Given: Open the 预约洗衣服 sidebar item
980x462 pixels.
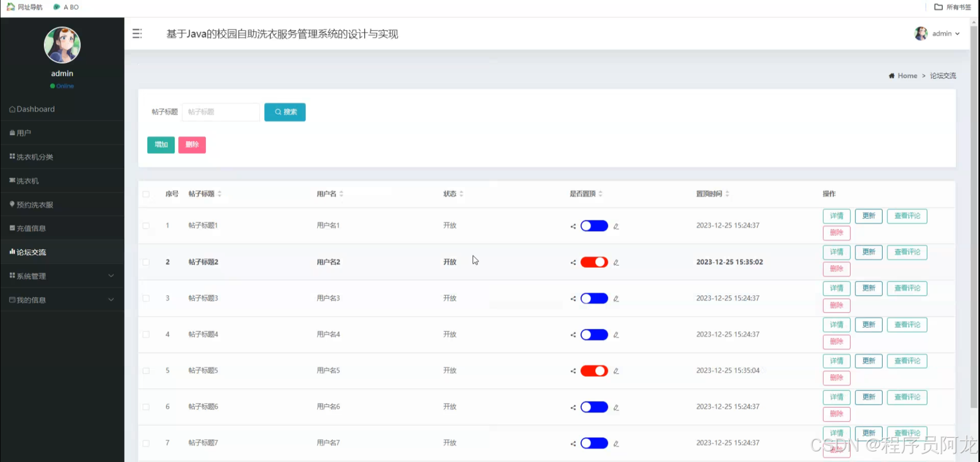Looking at the screenshot, I should (x=62, y=205).
